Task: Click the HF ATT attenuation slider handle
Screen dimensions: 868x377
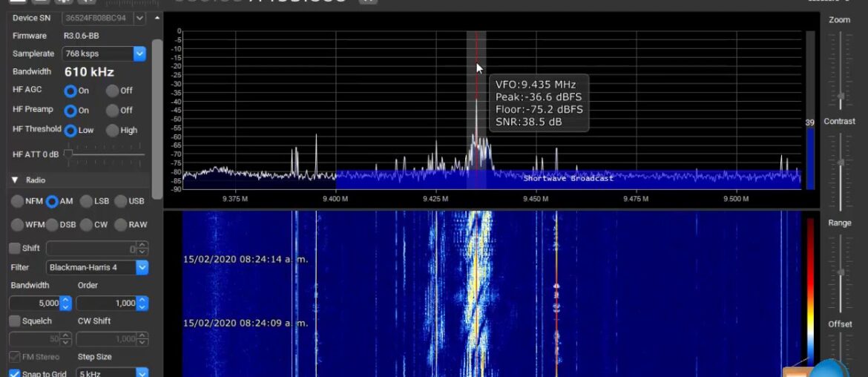Action: [x=68, y=154]
